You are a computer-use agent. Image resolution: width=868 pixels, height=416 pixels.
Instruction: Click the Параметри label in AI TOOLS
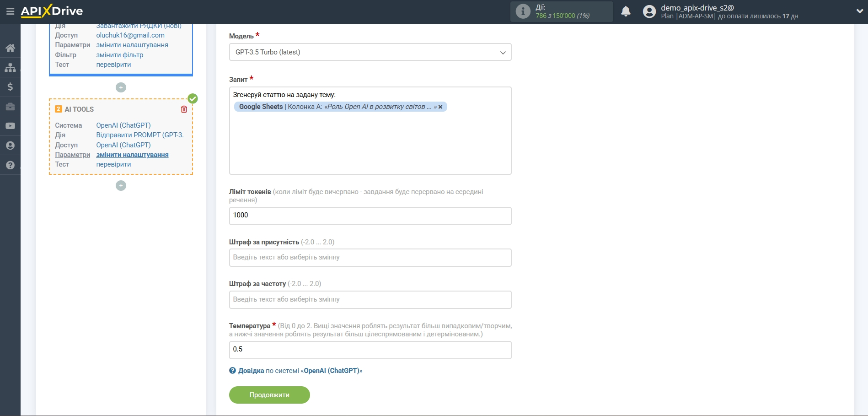coord(73,155)
